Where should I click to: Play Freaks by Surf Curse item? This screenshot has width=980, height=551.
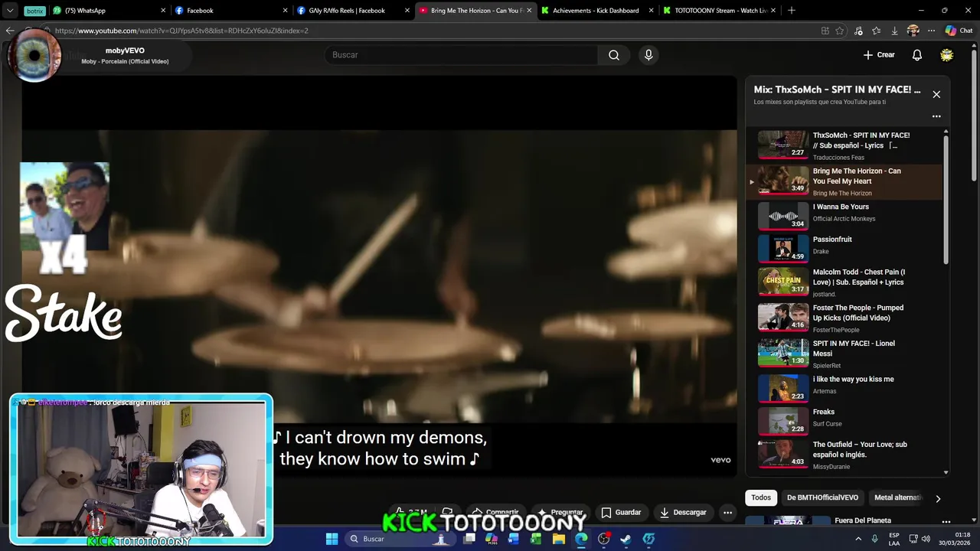pos(844,420)
